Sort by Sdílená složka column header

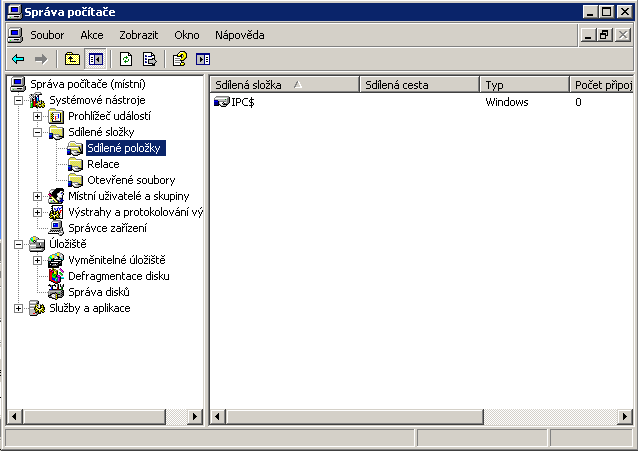click(x=285, y=85)
